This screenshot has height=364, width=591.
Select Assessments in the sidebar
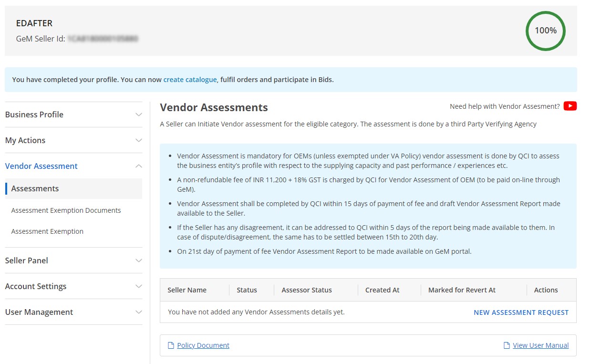35,188
